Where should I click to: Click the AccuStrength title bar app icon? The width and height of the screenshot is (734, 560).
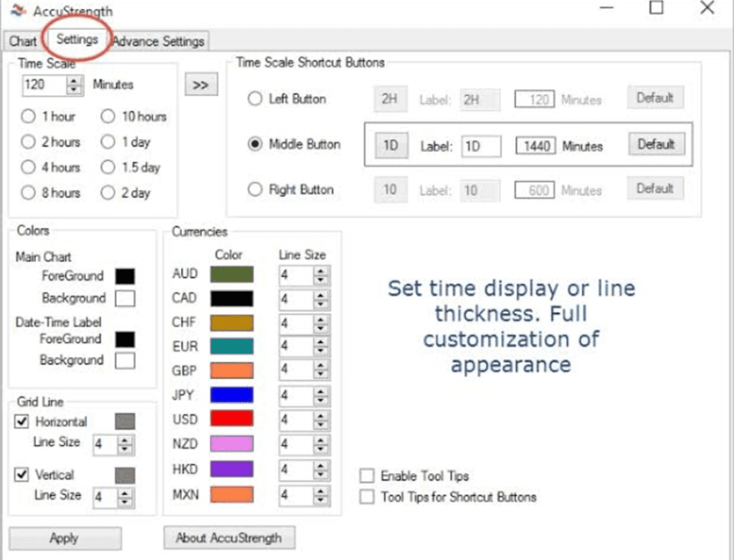[x=19, y=11]
